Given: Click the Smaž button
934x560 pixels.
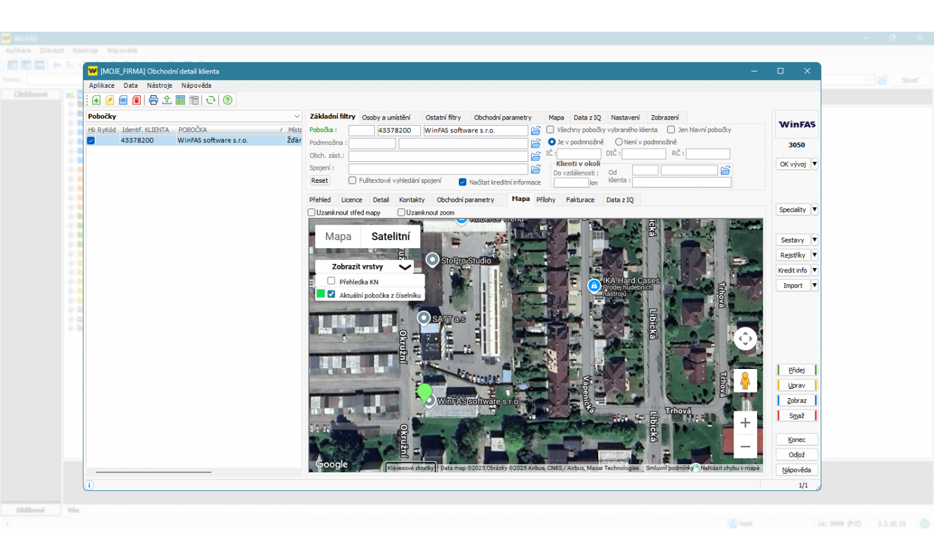Looking at the screenshot, I should (796, 416).
